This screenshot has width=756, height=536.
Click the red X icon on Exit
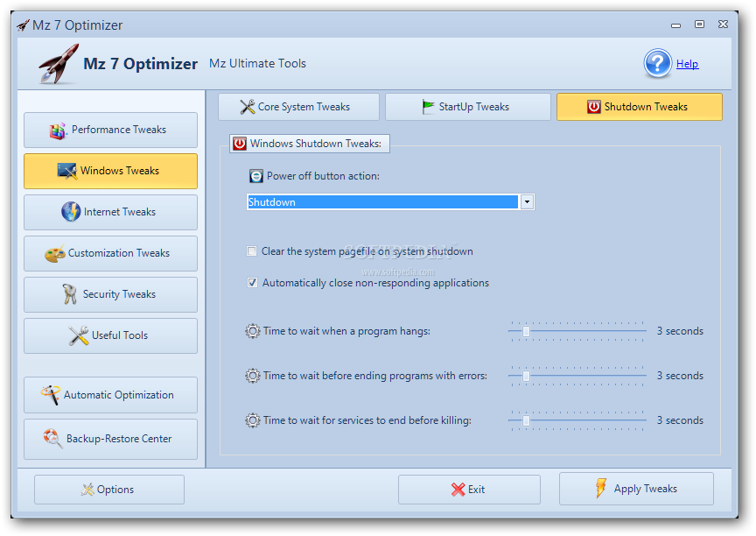tap(458, 490)
